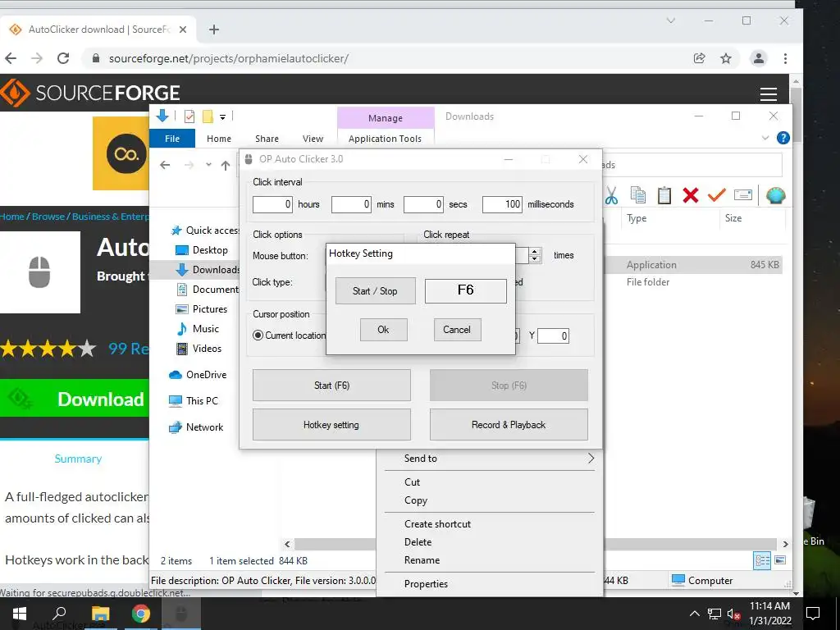Image resolution: width=840 pixels, height=630 pixels.
Task: Open Chrome three-dot menu
Action: pos(785,58)
